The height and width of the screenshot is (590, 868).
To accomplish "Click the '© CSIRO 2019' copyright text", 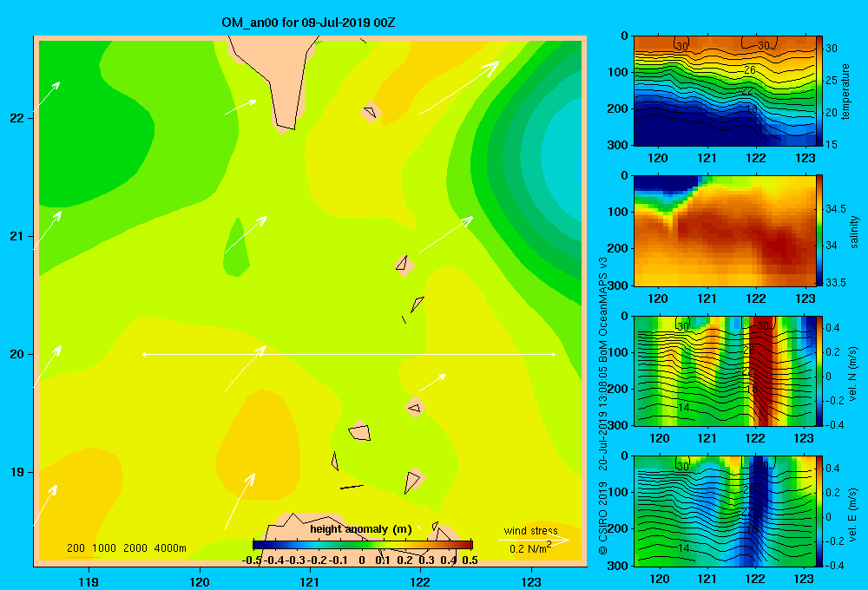I will 603,518.
